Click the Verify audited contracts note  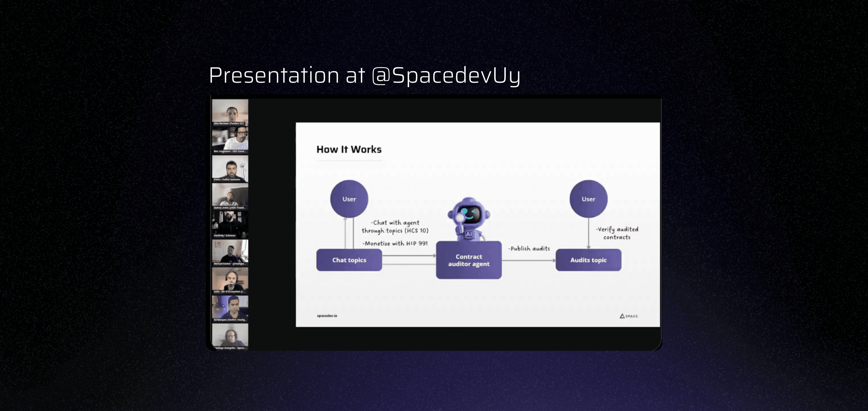tap(617, 233)
